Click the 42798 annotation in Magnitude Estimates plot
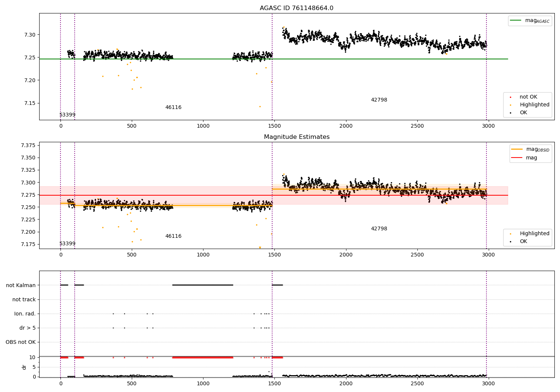Screen dimensions: 560x392 [x=379, y=229]
